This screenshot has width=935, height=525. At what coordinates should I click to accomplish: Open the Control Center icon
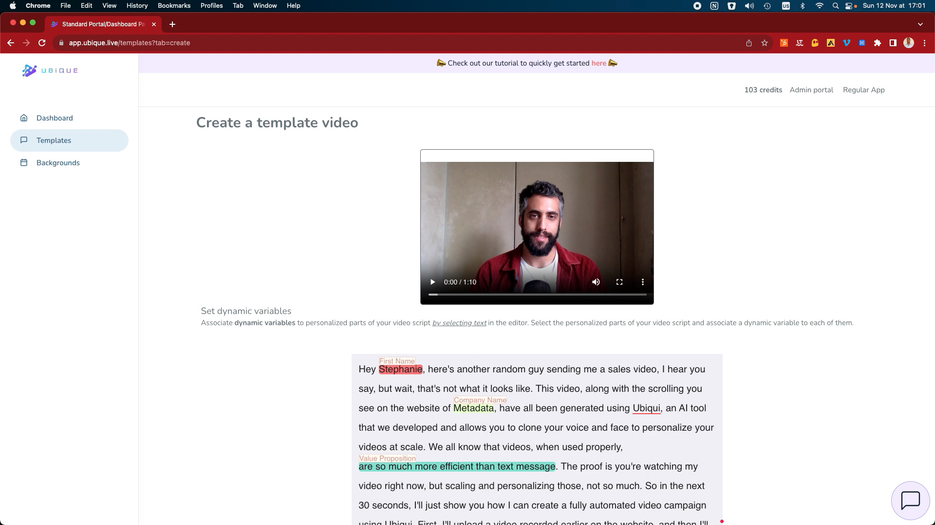(850, 5)
